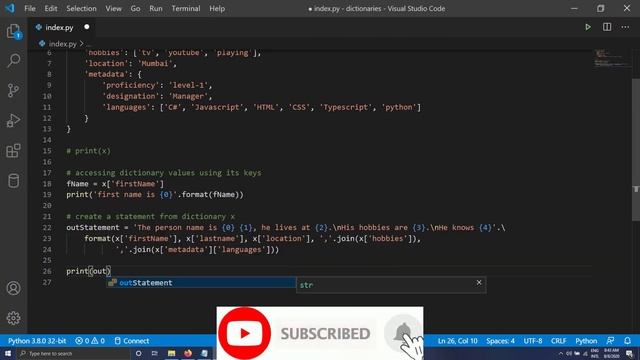The width and height of the screenshot is (640, 360).
Task: Open the Edit menu
Action: (x=51, y=9)
